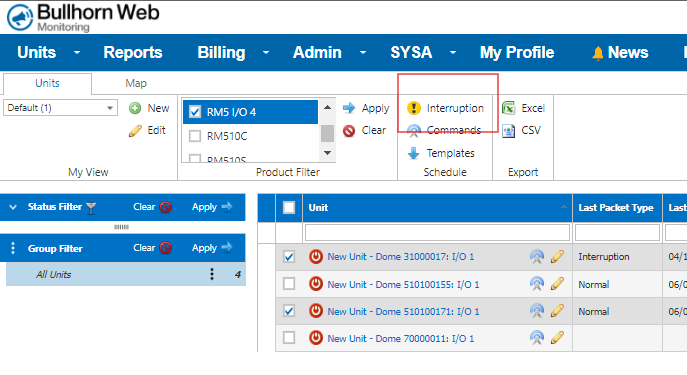Open New Unit - Dome 510100155 link
This screenshot has height=375, width=687.
(404, 284)
